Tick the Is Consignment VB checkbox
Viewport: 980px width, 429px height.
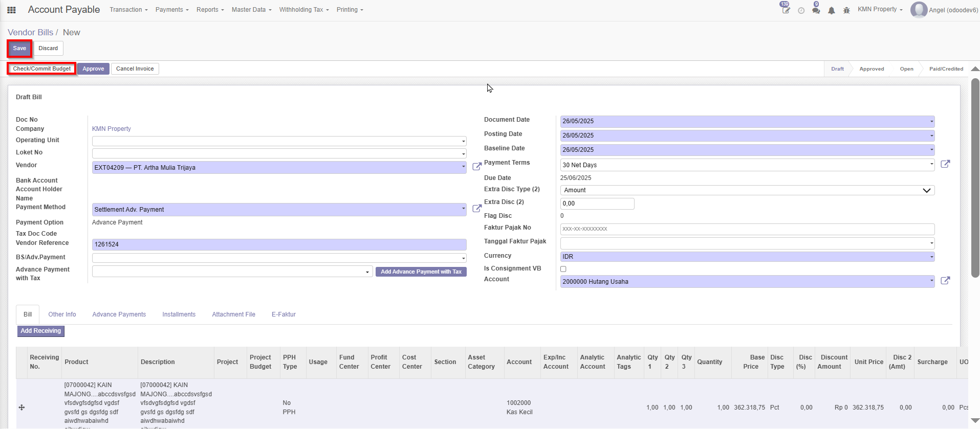pyautogui.click(x=563, y=269)
